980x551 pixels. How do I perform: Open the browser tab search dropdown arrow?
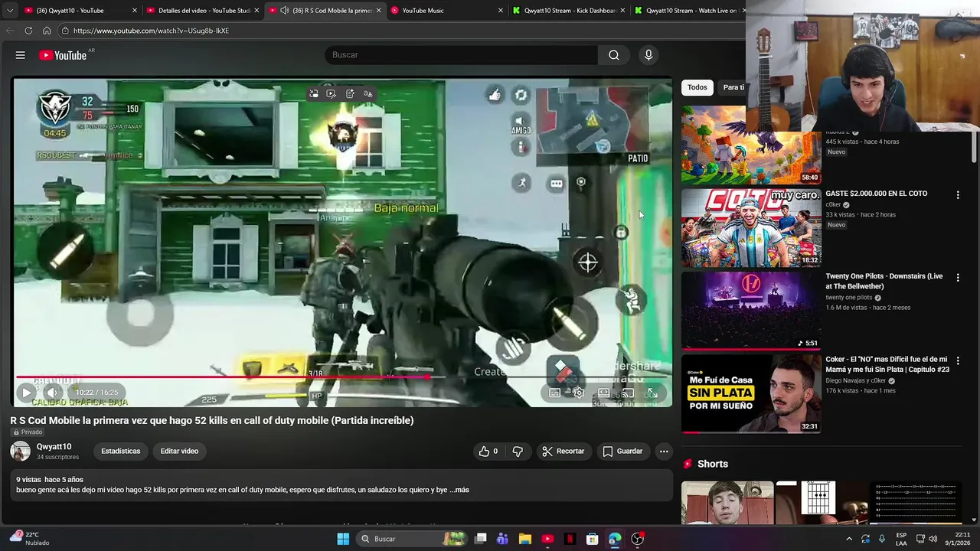coord(9,11)
